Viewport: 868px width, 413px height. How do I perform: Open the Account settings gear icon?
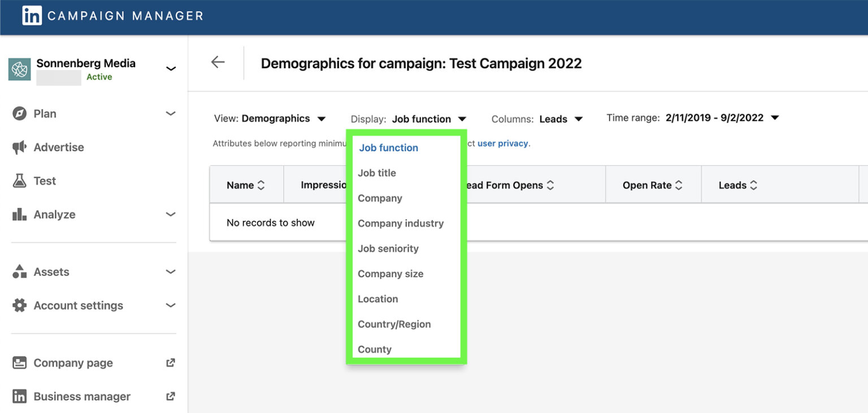click(x=19, y=306)
